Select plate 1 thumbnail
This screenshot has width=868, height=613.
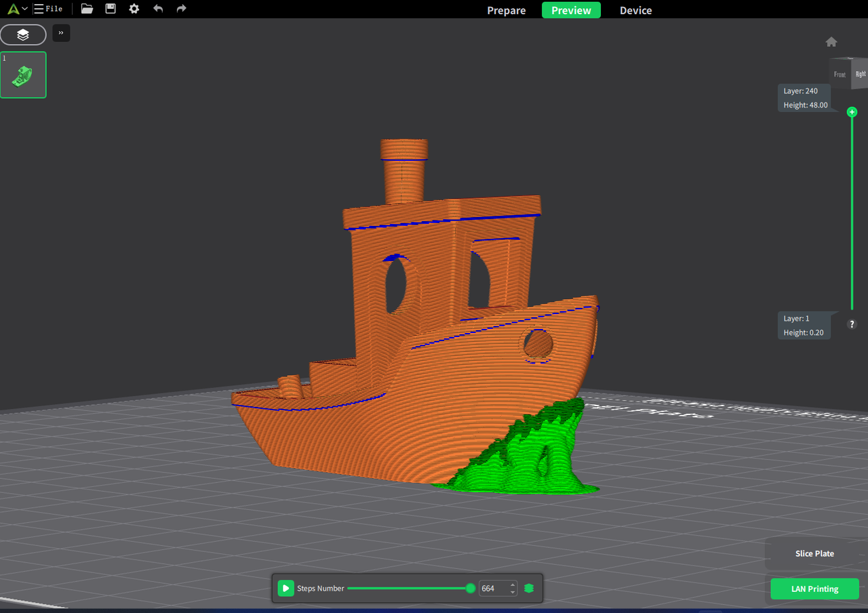(23, 75)
